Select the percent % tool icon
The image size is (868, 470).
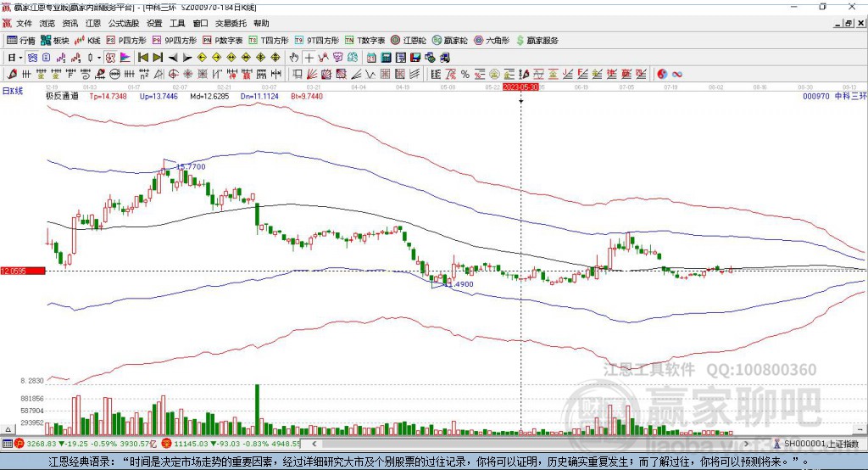[465, 75]
